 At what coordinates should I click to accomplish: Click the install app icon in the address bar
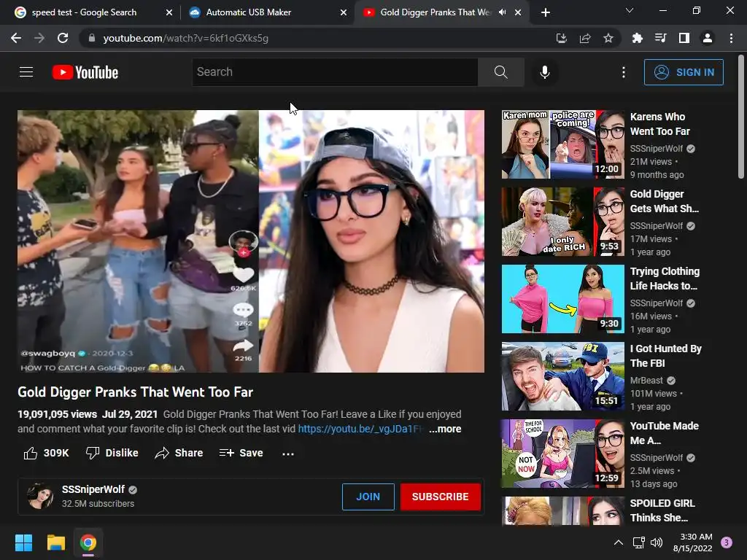point(562,38)
